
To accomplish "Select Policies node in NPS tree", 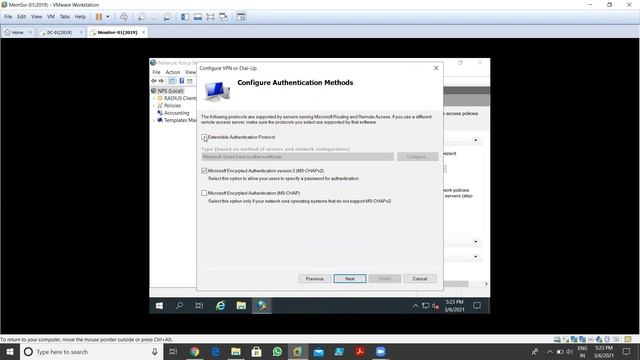I will [172, 105].
